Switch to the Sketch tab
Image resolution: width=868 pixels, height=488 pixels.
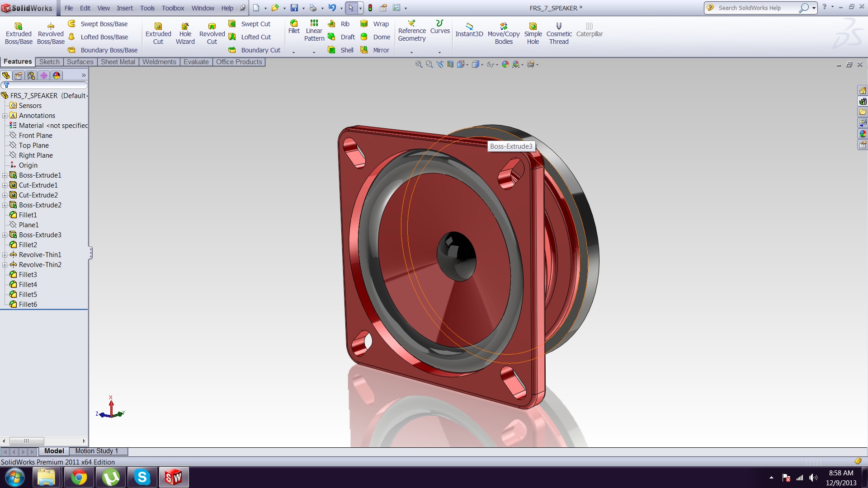[49, 62]
